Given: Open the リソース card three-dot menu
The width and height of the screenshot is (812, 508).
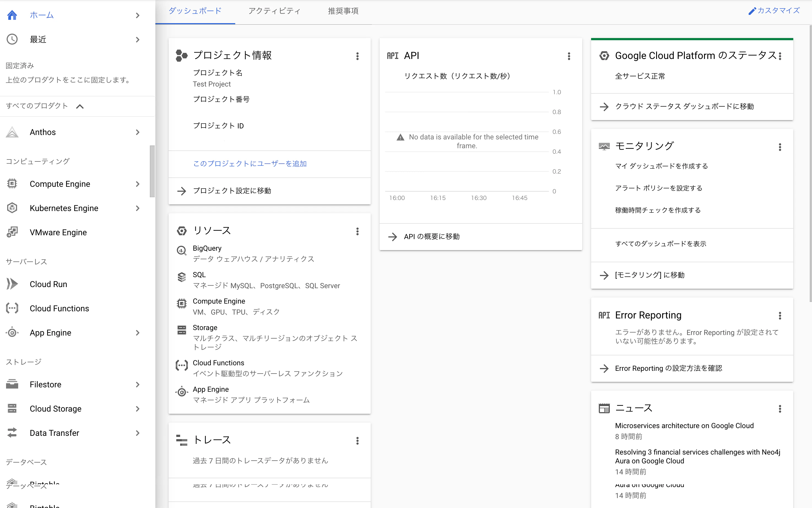Looking at the screenshot, I should click(357, 231).
